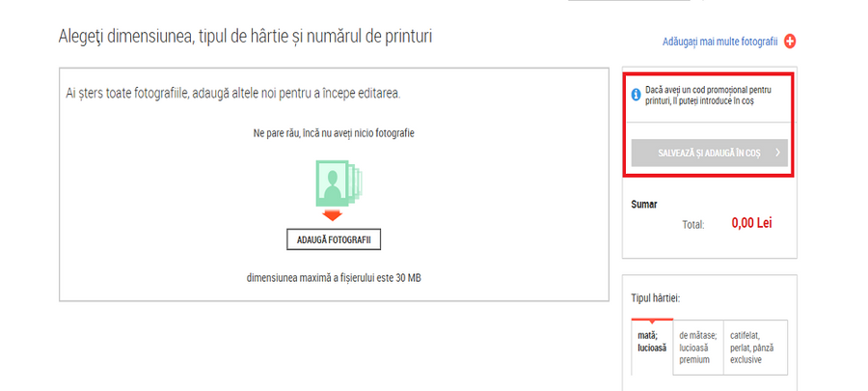868x391 pixels.
Task: Click the ADAUGĂ FOTOGRAFII button
Action: (x=334, y=239)
